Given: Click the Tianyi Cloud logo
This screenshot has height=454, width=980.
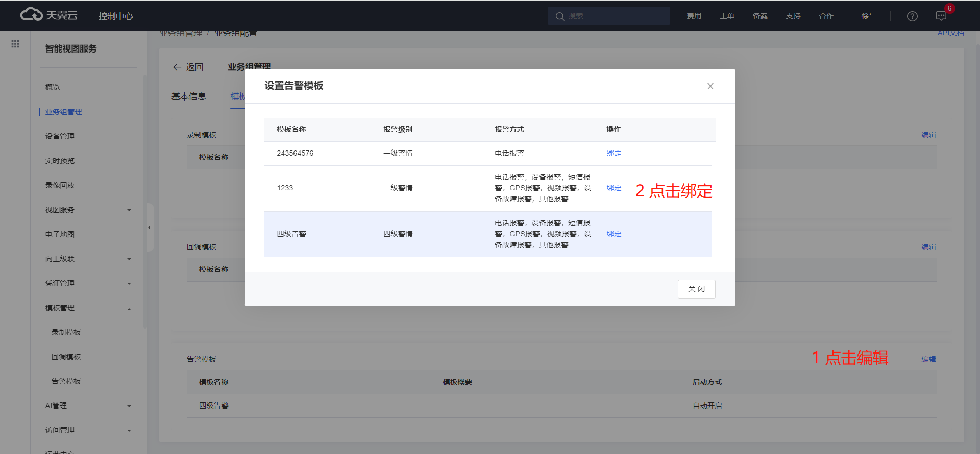Looking at the screenshot, I should pyautogui.click(x=49, y=15).
